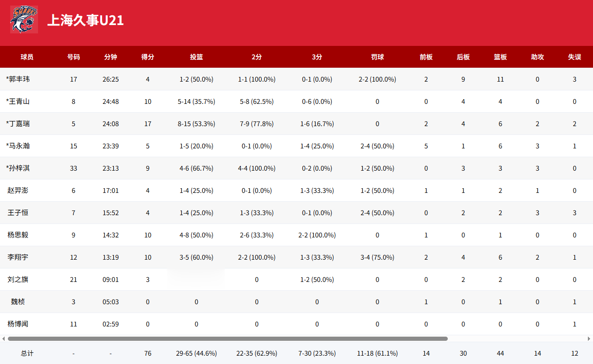This screenshot has width=593, height=364.
Task: Click total two-pointers 22-35 (62.9%)
Action: point(257,353)
